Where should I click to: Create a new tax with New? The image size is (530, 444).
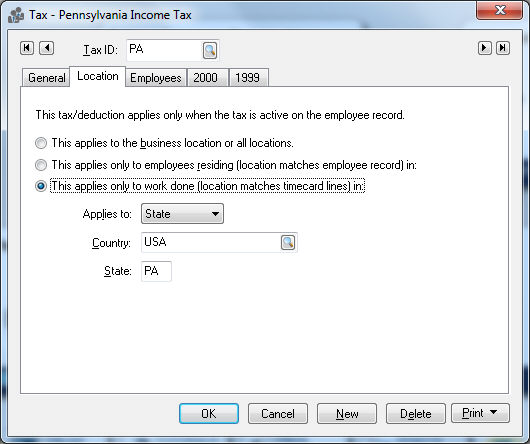pyautogui.click(x=347, y=414)
